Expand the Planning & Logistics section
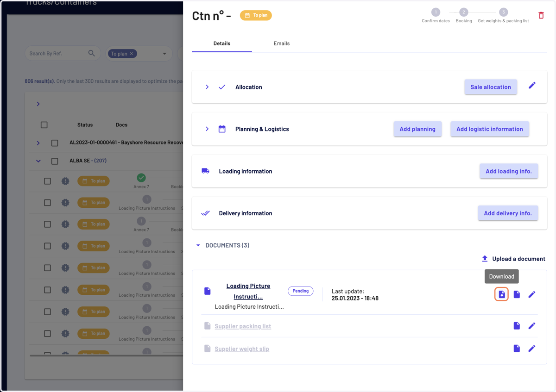The width and height of the screenshot is (556, 392). (207, 129)
